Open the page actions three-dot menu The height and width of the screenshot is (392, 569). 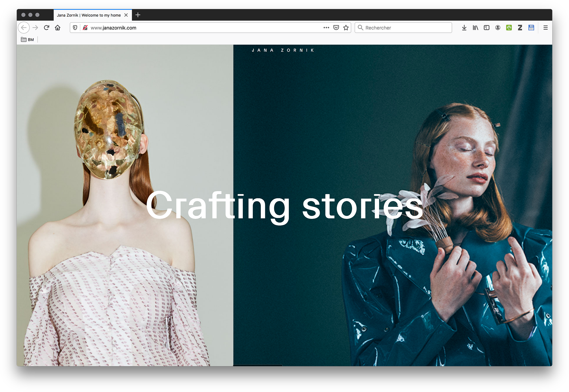(326, 28)
